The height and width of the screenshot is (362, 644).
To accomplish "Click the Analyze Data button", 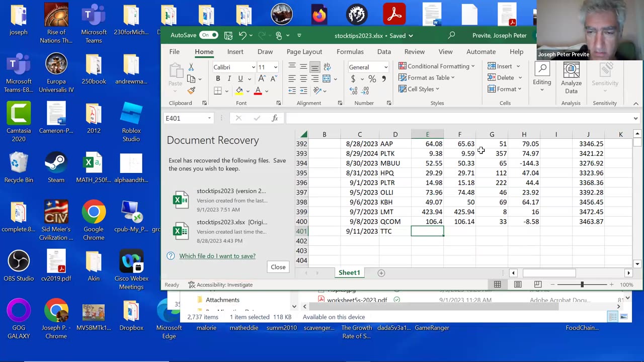I will [571, 78].
